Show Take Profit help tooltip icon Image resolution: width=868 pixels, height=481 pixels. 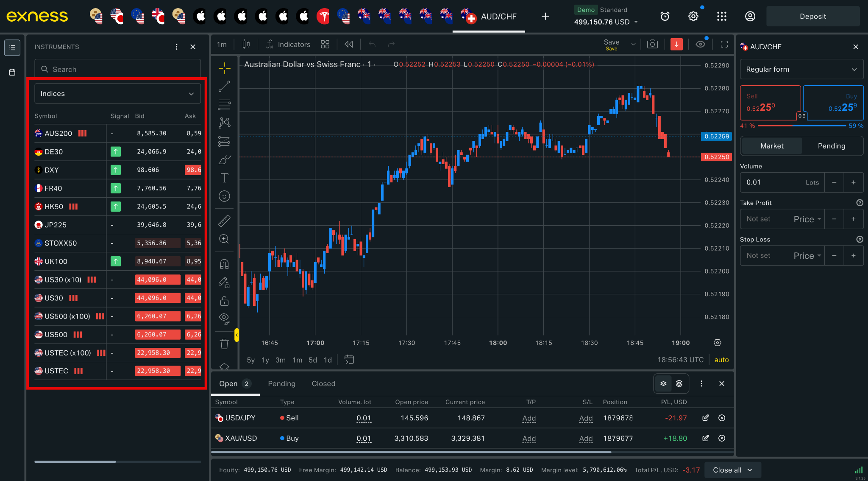point(860,203)
